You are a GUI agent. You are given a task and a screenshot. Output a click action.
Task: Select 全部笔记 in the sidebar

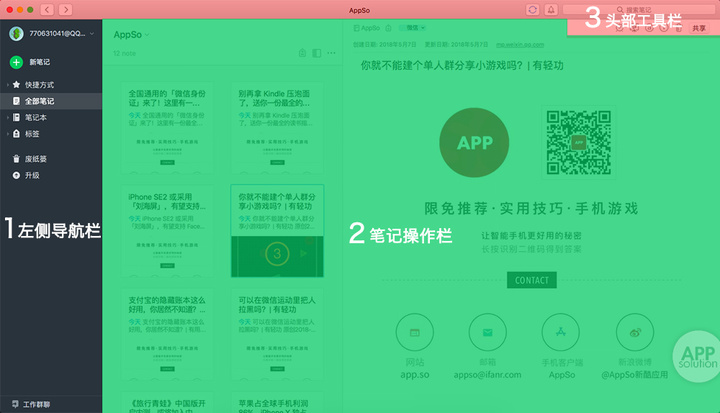pyautogui.click(x=51, y=101)
